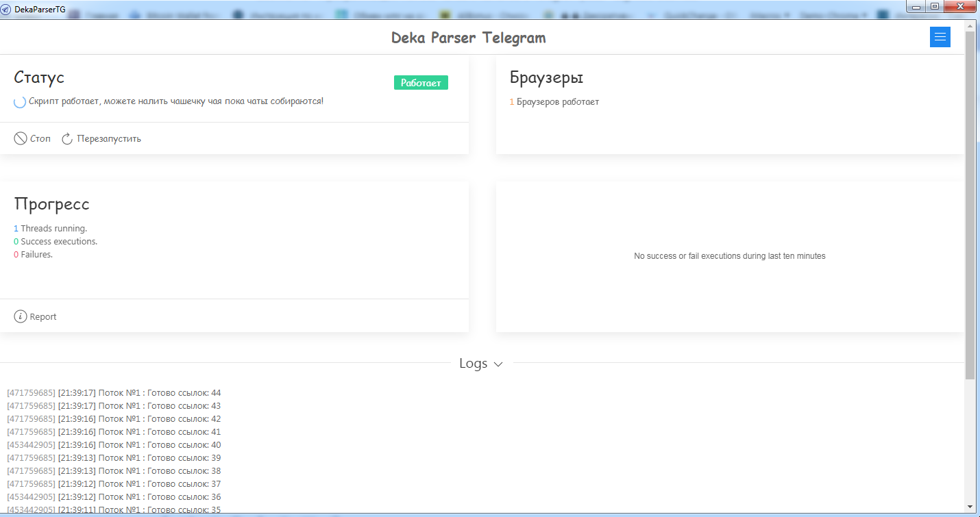
Task: Click the empty executions chart message
Action: tap(729, 256)
